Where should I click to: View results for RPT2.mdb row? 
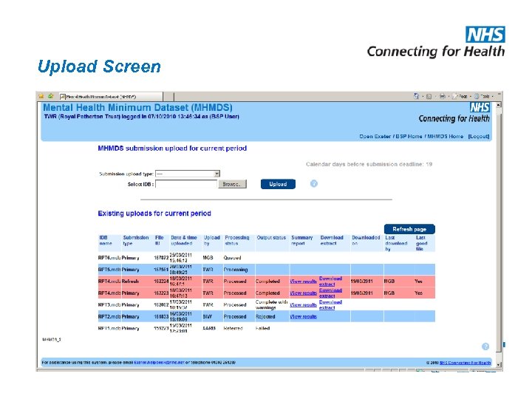[x=303, y=316]
